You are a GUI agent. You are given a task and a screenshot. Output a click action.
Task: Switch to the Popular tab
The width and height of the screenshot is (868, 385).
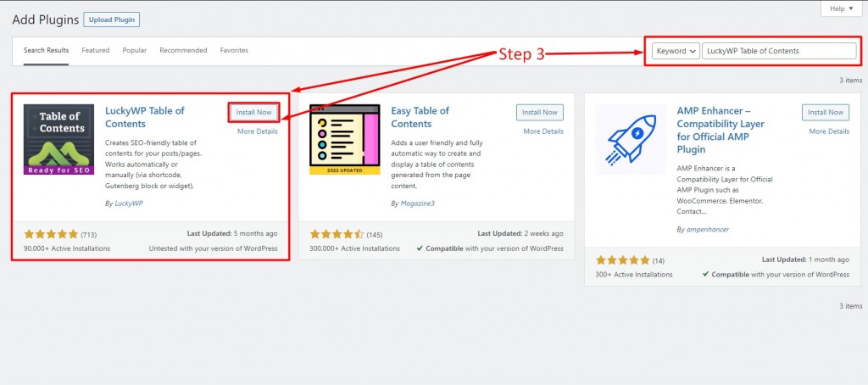135,50
